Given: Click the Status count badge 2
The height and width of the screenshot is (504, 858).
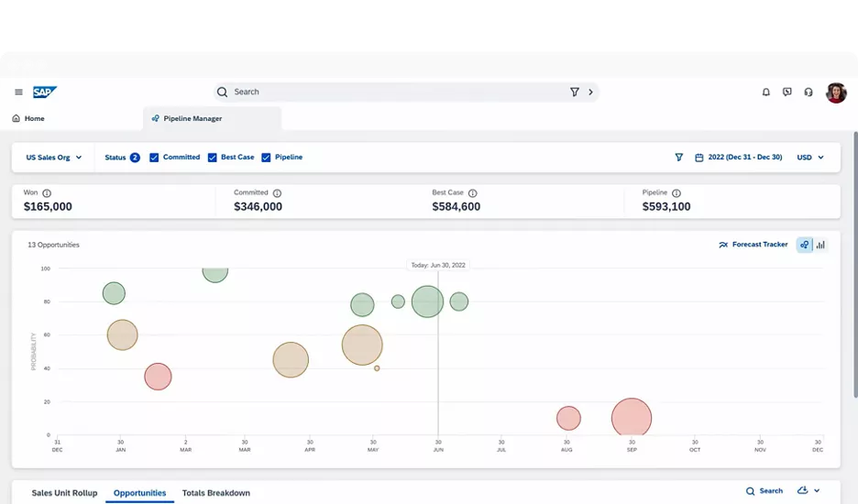Looking at the screenshot, I should (x=135, y=157).
